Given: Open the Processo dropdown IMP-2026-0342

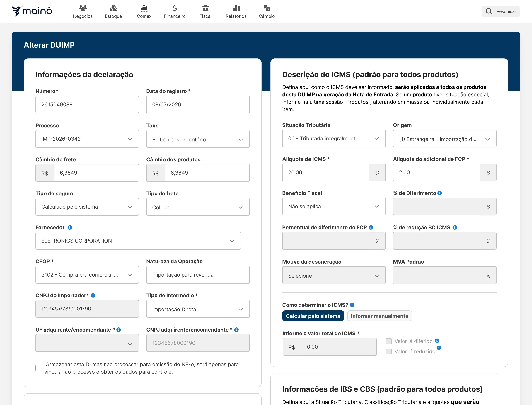Looking at the screenshot, I should click(x=87, y=139).
